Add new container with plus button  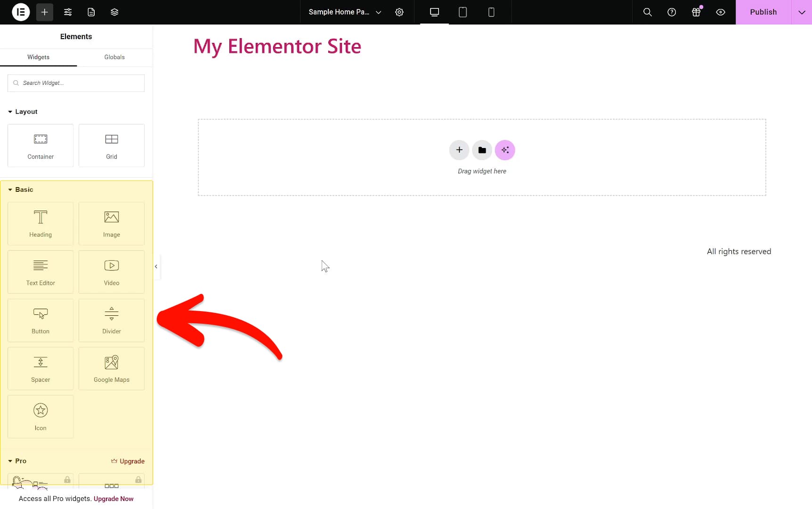point(459,150)
